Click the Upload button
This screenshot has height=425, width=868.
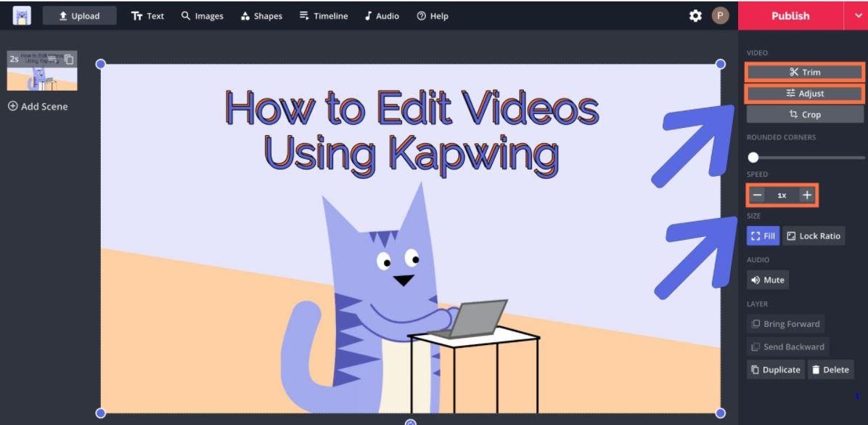coord(79,16)
